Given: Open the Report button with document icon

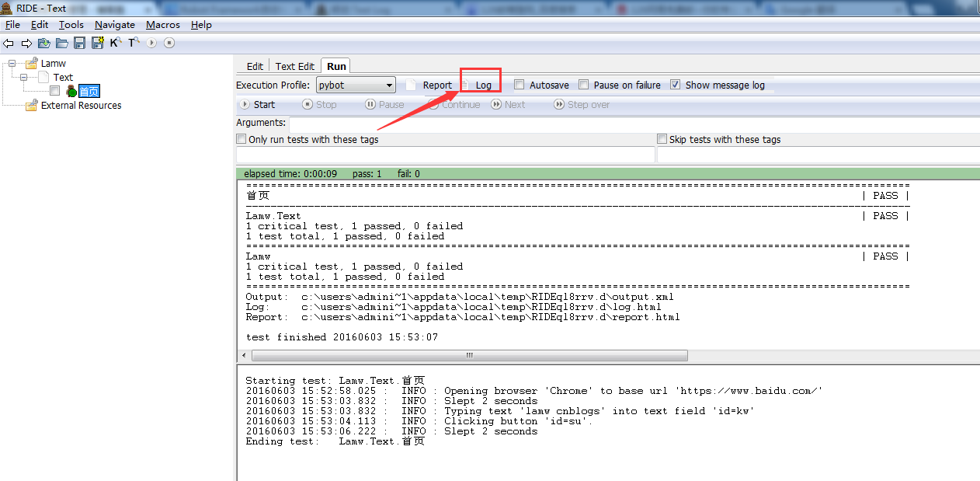Looking at the screenshot, I should click(429, 85).
